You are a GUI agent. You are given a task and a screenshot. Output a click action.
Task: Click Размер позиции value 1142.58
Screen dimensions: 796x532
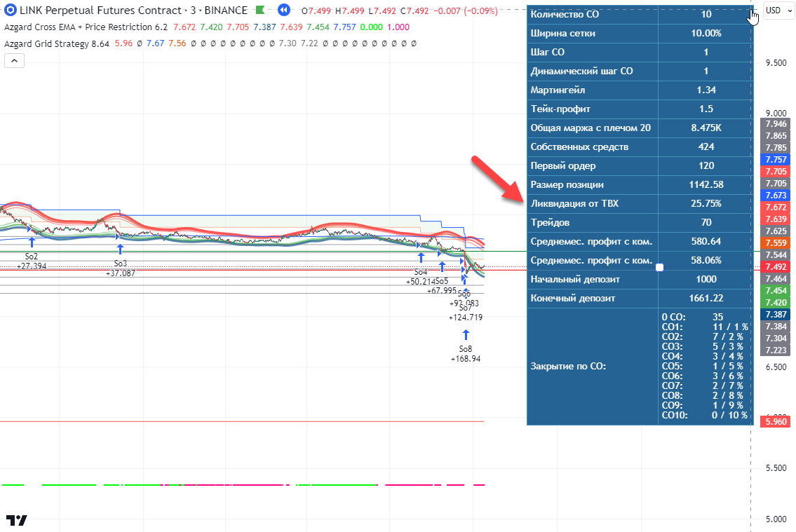click(x=706, y=184)
